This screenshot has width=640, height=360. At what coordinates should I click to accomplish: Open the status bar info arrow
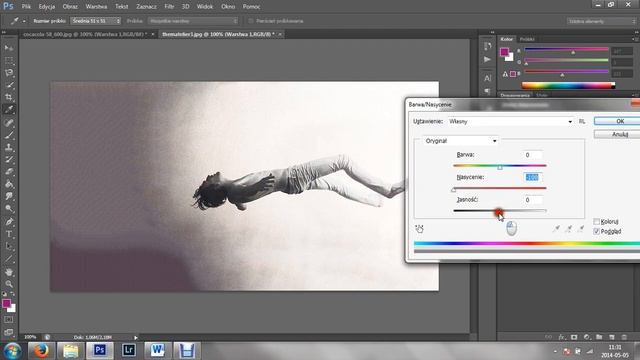pos(136,338)
